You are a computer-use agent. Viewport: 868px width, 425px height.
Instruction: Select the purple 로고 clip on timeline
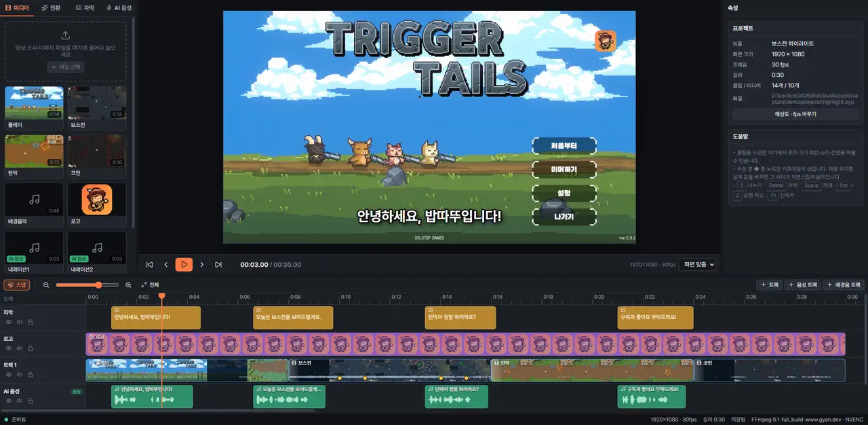466,344
